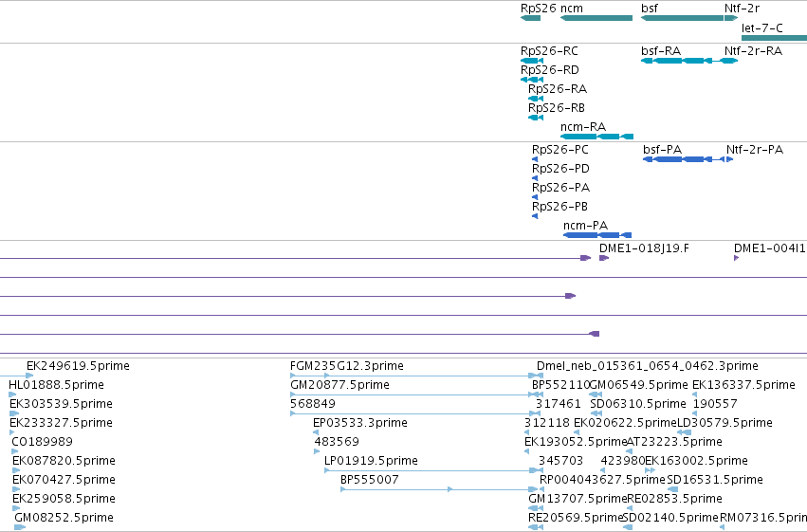Select the ncm-RA transcript glyph
807x532 pixels.
[x=597, y=137]
